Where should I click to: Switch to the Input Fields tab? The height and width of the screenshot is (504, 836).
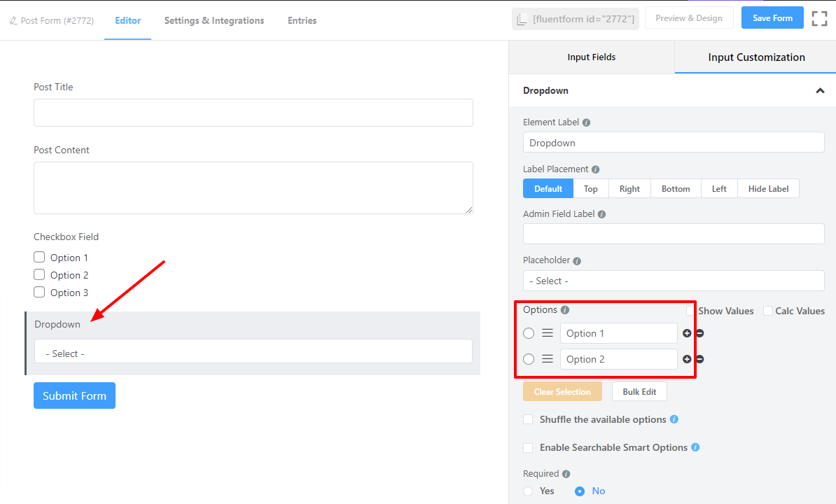coord(591,57)
